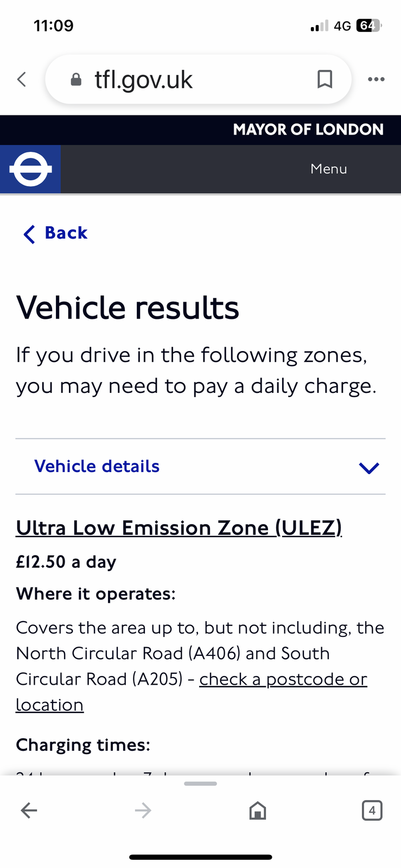Tap the iOS home indicator bar
401x868 pixels.
[x=200, y=857]
